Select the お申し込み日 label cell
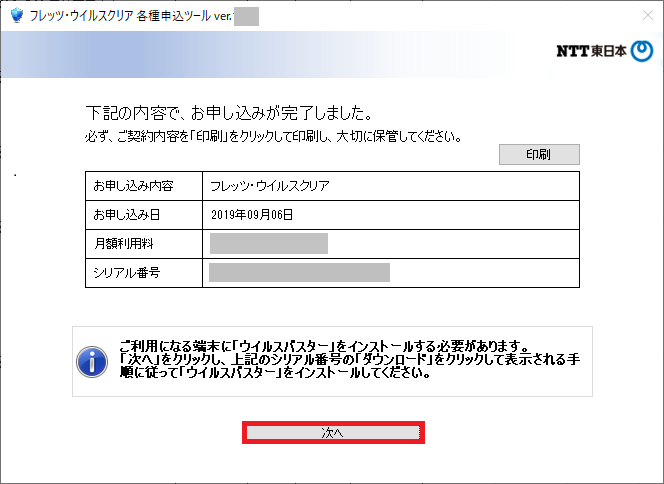The height and width of the screenshot is (484, 664). pos(126,215)
